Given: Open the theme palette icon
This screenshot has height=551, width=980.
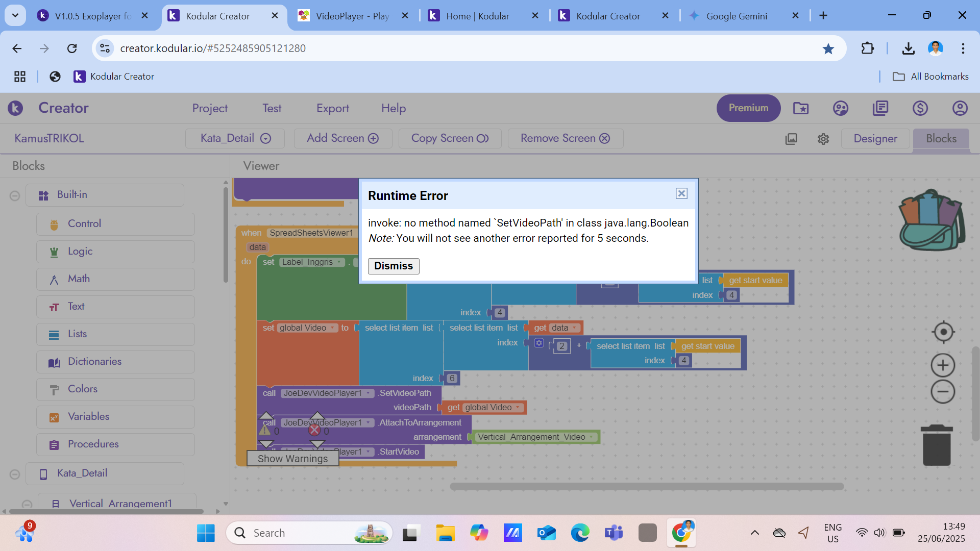Looking at the screenshot, I should [841, 108].
